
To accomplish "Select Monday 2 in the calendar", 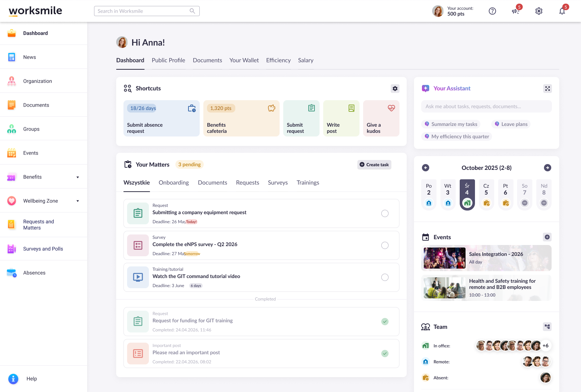I will (429, 195).
